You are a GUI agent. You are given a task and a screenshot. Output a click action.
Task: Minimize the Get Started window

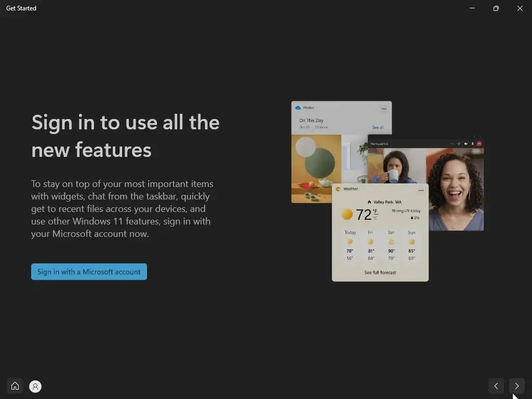(472, 8)
